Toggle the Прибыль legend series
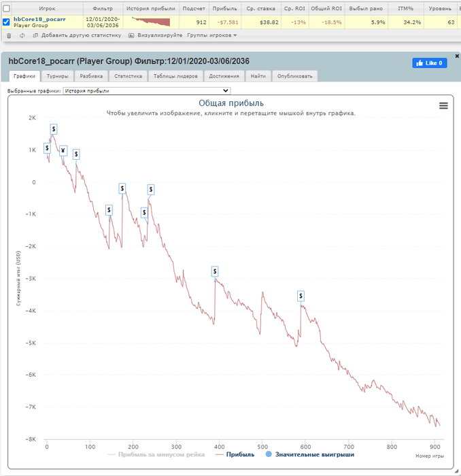The image size is (461, 476). coord(235,454)
